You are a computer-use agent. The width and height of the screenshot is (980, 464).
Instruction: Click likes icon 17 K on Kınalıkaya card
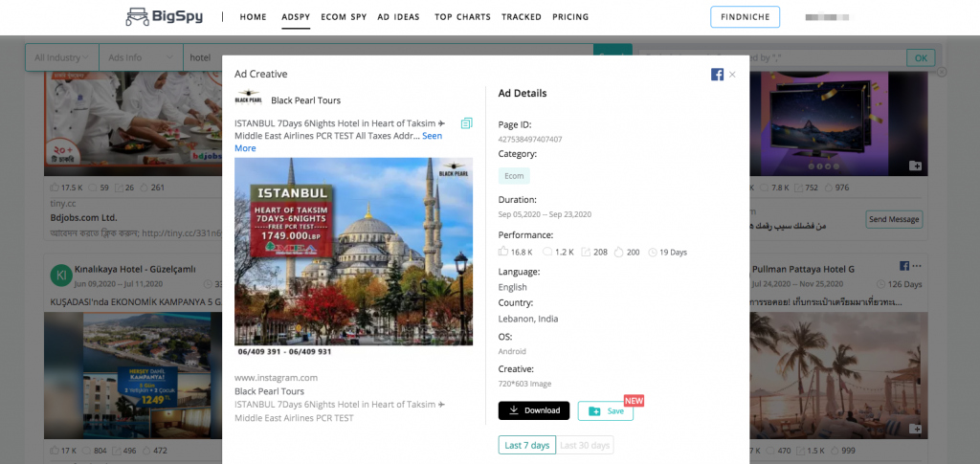click(55, 451)
